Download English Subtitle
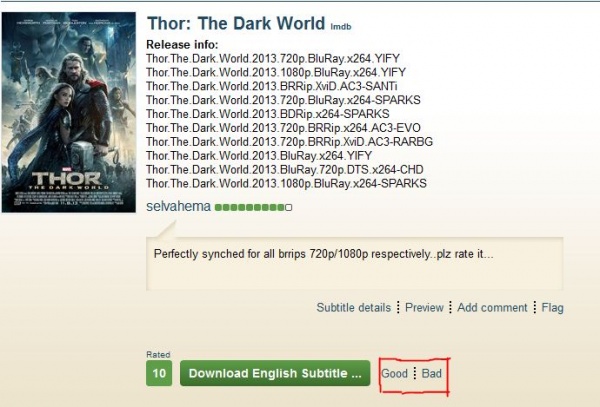The height and width of the screenshot is (407, 600). click(275, 373)
